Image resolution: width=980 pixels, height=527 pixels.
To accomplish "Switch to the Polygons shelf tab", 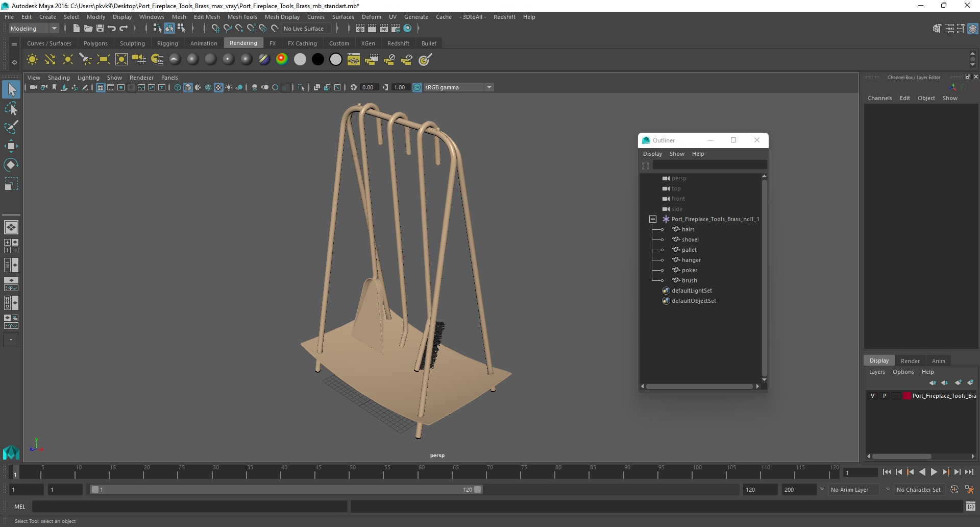I will tap(95, 43).
